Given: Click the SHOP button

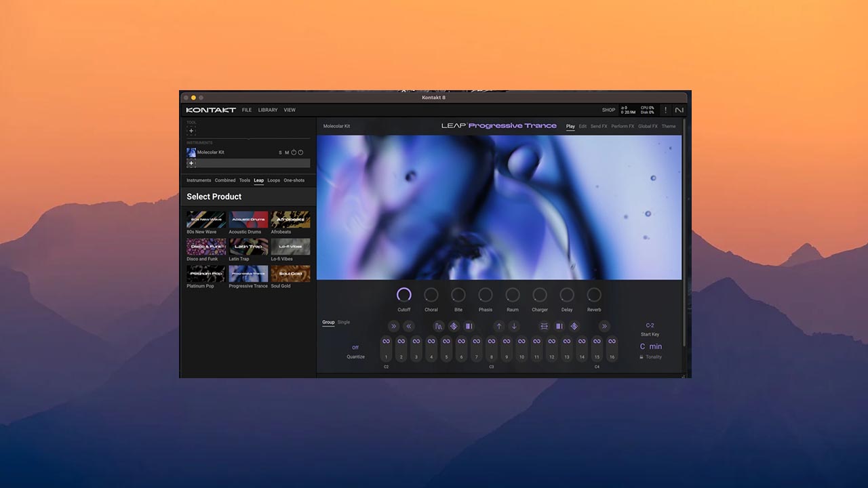Looking at the screenshot, I should 608,110.
